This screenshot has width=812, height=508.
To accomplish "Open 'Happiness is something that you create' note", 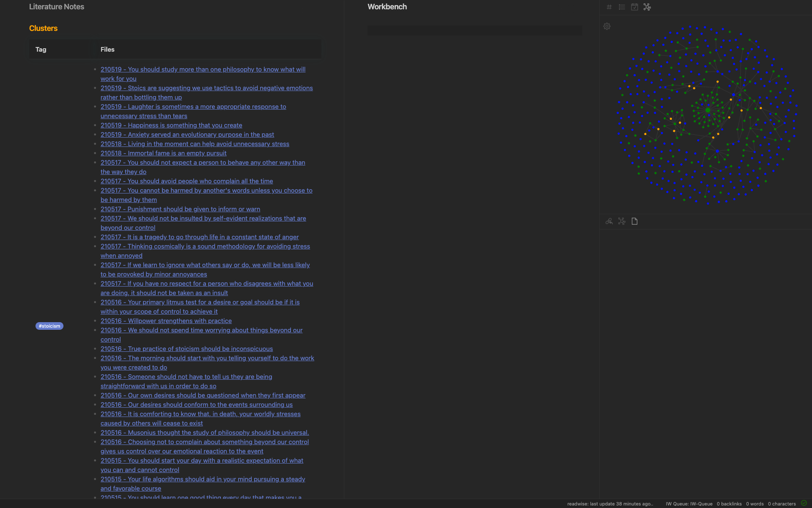I will point(171,125).
